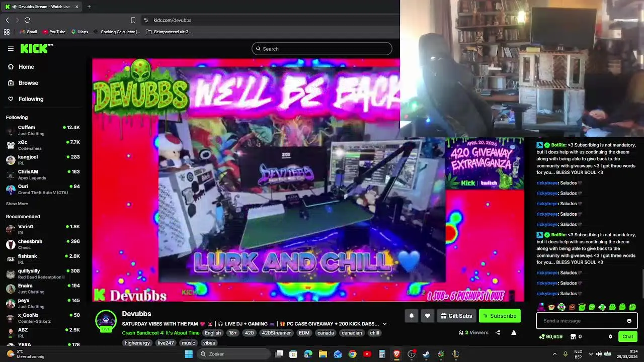Open the Crash Bandicoot 4 category link
The image size is (644, 362).
(160, 333)
